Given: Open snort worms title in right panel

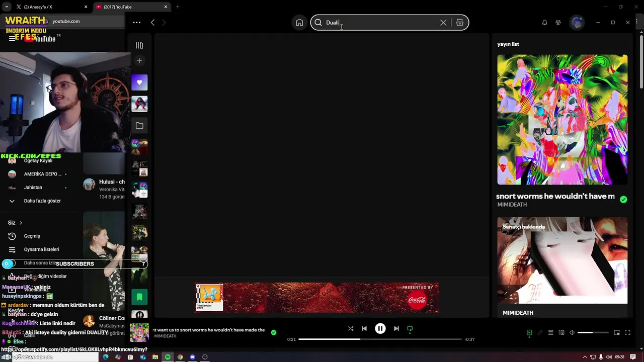Looking at the screenshot, I should (x=555, y=196).
